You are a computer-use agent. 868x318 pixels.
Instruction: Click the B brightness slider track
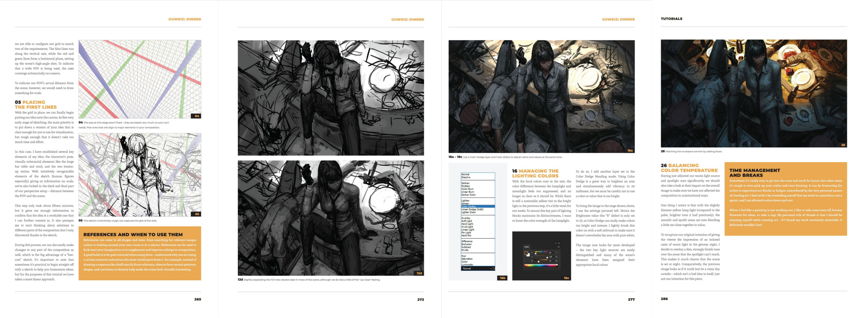tap(541, 260)
